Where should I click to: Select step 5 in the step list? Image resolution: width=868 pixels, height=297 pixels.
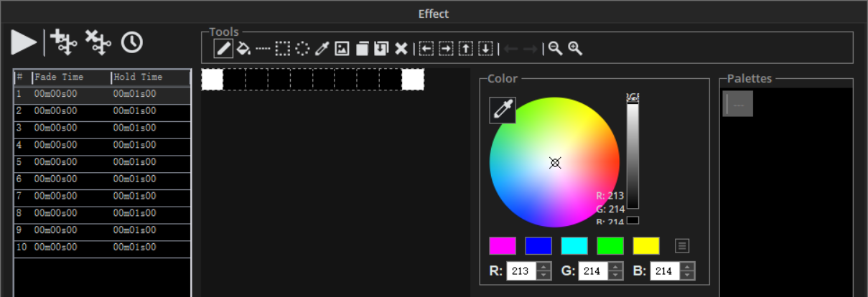point(102,162)
